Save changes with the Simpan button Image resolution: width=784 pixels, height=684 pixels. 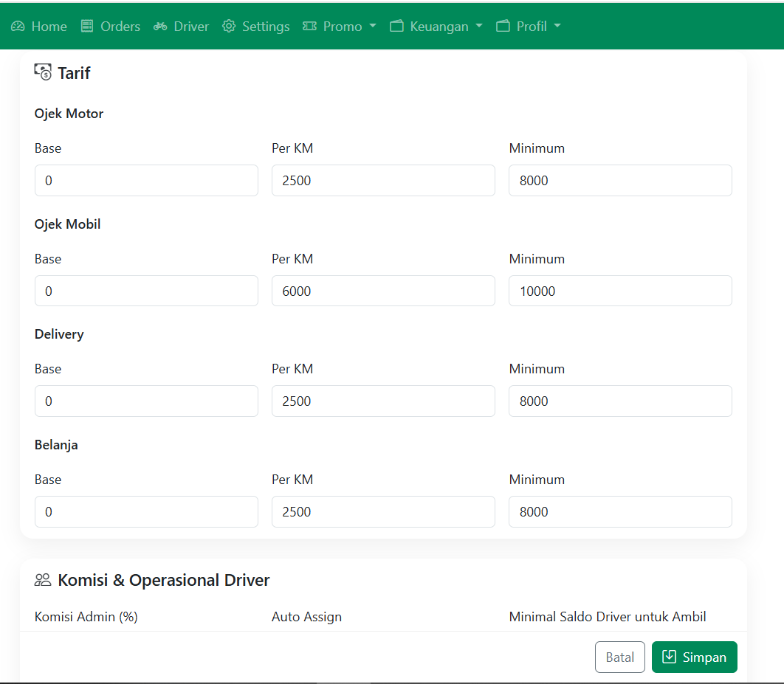click(x=694, y=657)
